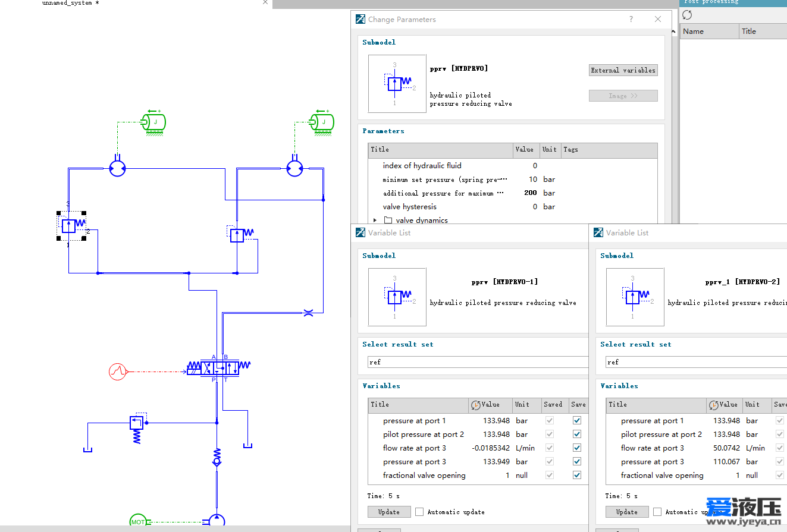Select the right rotary load J component
This screenshot has height=532, width=787.
tap(322, 122)
